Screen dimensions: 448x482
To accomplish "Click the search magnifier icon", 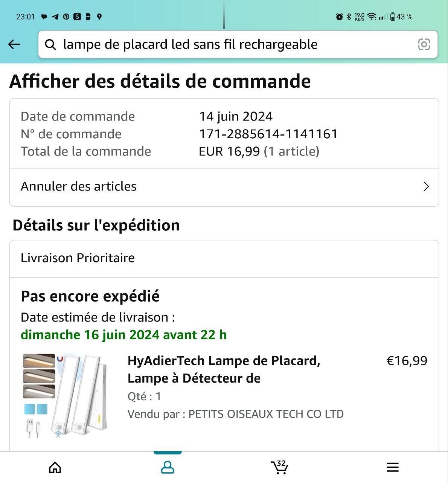I will point(50,44).
